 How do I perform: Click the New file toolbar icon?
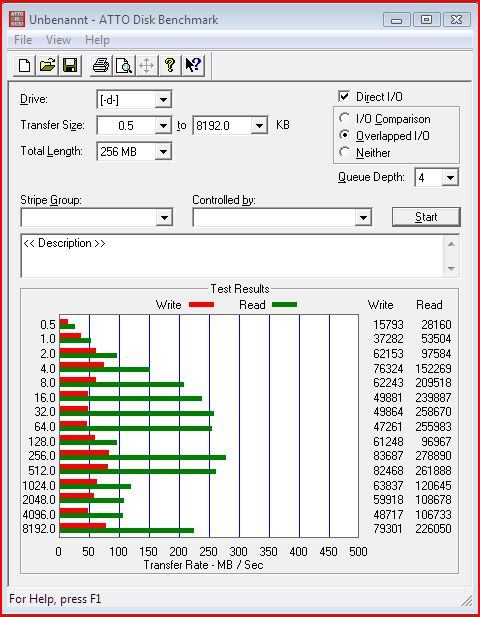coord(24,65)
